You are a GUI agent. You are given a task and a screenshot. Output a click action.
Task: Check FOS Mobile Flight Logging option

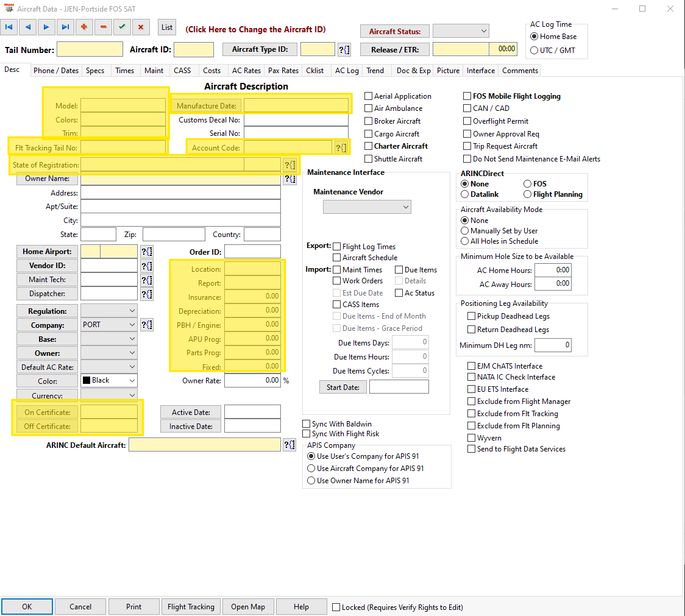click(467, 96)
